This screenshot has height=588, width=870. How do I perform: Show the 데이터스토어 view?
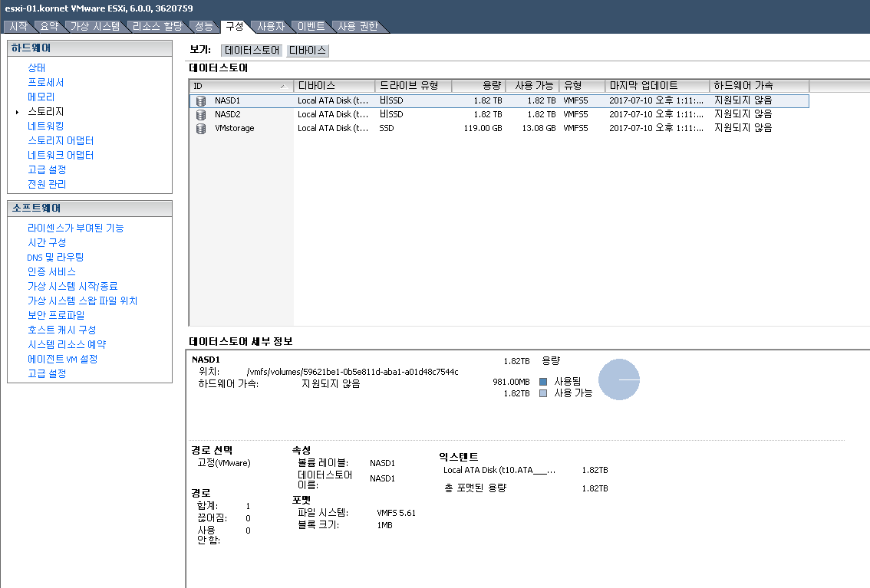coord(252,51)
